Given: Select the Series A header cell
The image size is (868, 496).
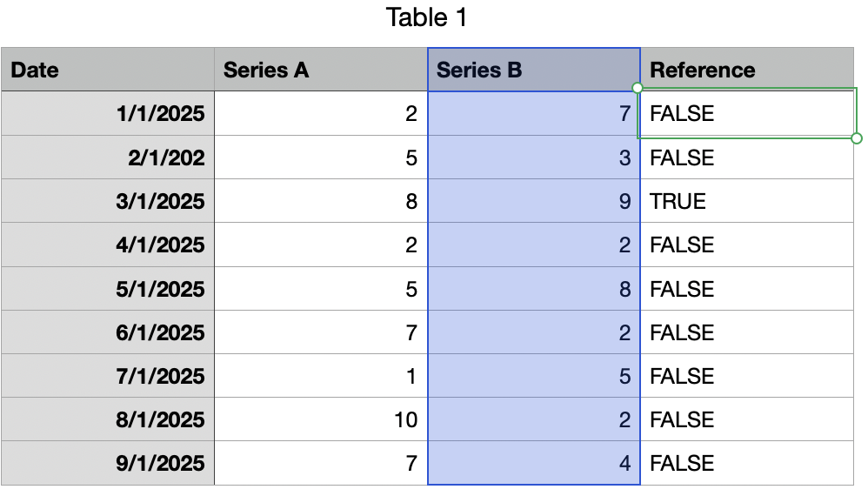Looking at the screenshot, I should 321,70.
